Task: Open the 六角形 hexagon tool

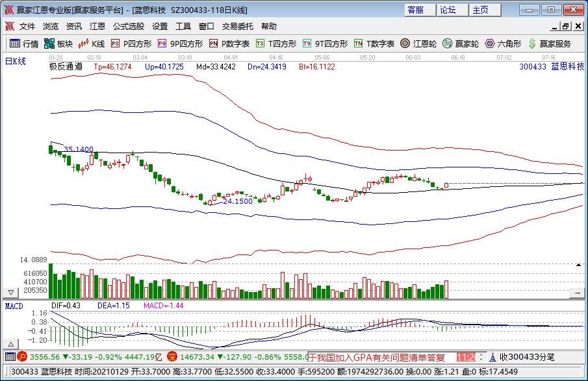Action: pyautogui.click(x=503, y=44)
